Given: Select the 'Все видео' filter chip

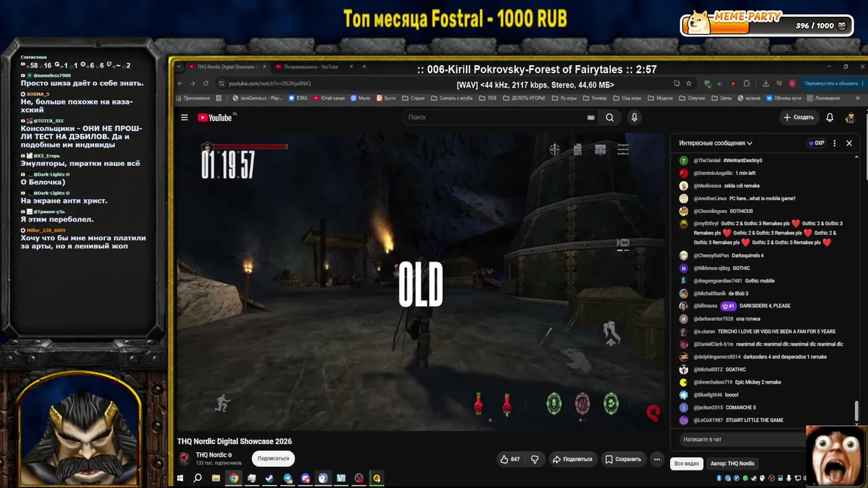Looking at the screenshot, I should (x=687, y=464).
